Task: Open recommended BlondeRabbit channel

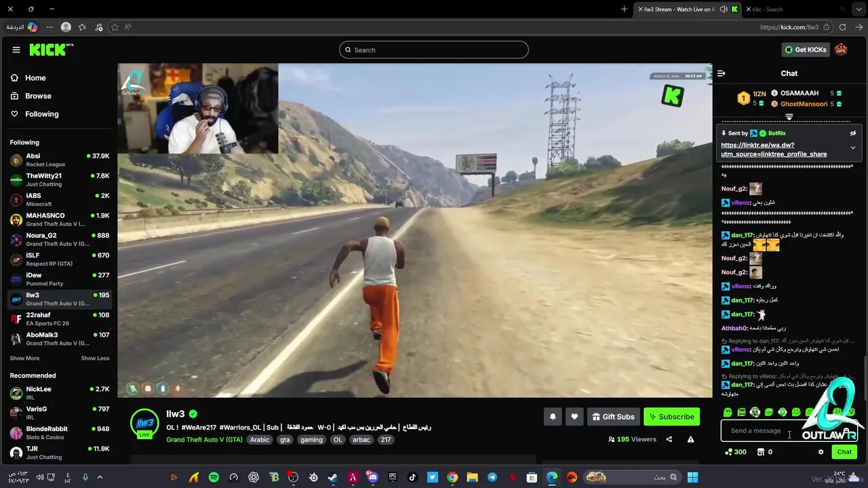Action: pos(59,432)
